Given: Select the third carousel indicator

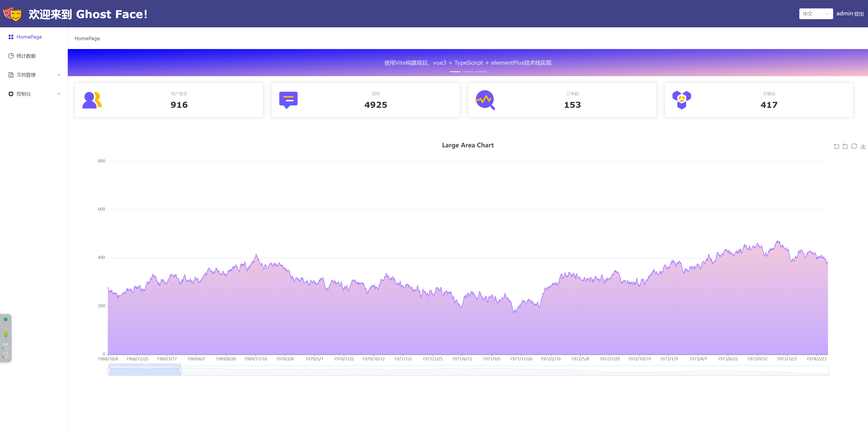Looking at the screenshot, I should pos(481,72).
